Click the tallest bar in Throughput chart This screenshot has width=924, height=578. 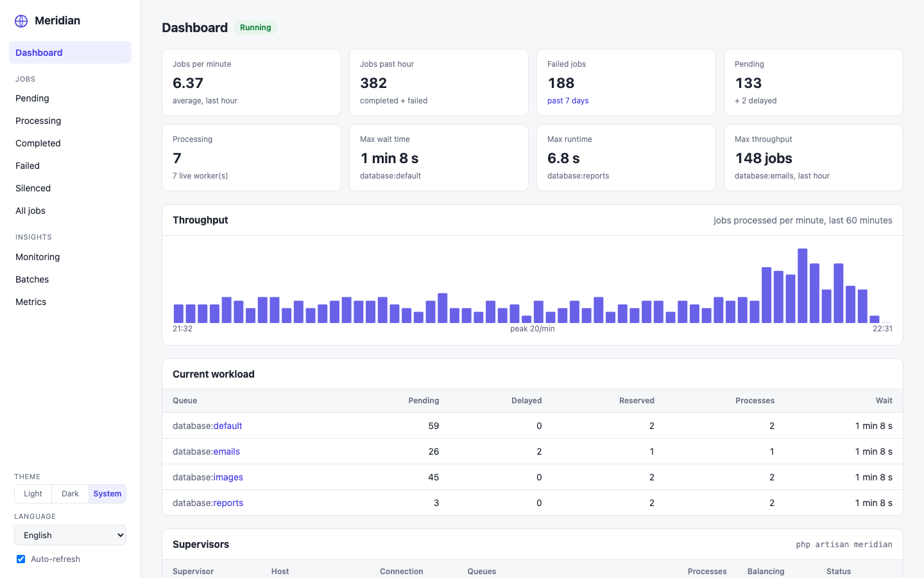tap(802, 286)
